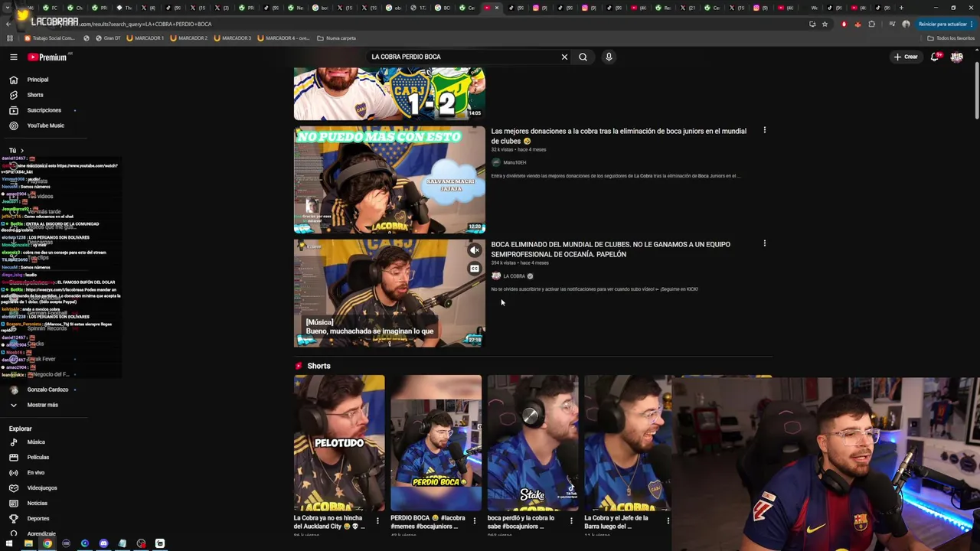Open the En vivo explore category
This screenshot has width=980, height=551.
(x=35, y=473)
